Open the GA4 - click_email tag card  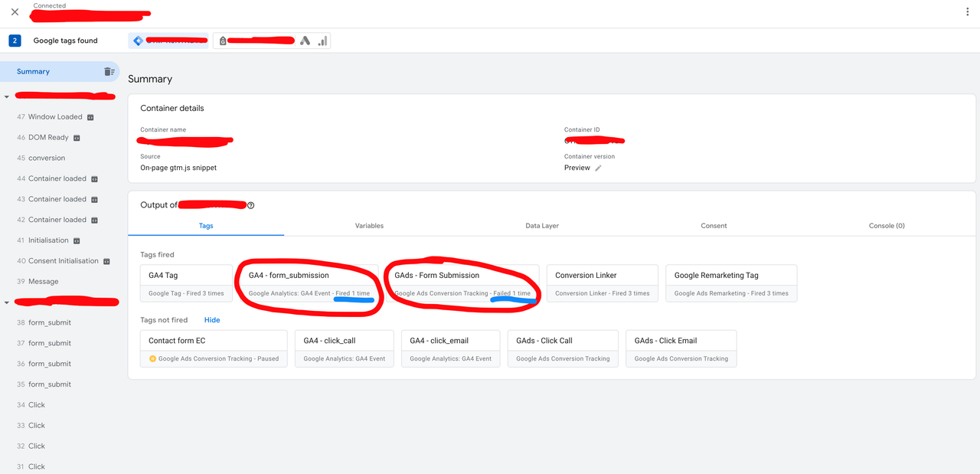pos(450,348)
